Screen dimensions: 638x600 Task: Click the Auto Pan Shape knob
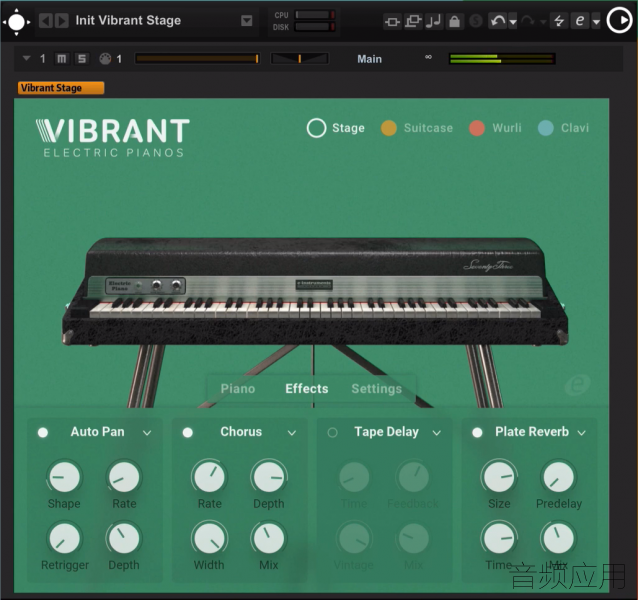(64, 477)
